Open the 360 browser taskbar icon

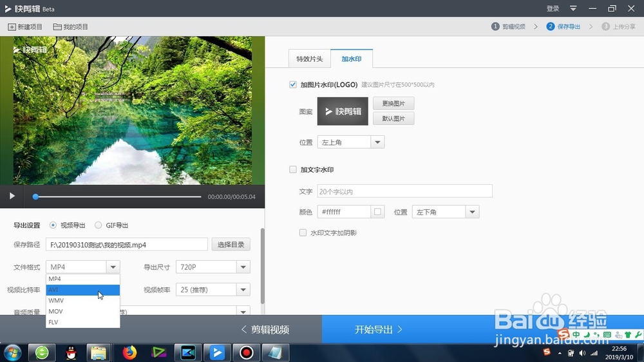42,352
